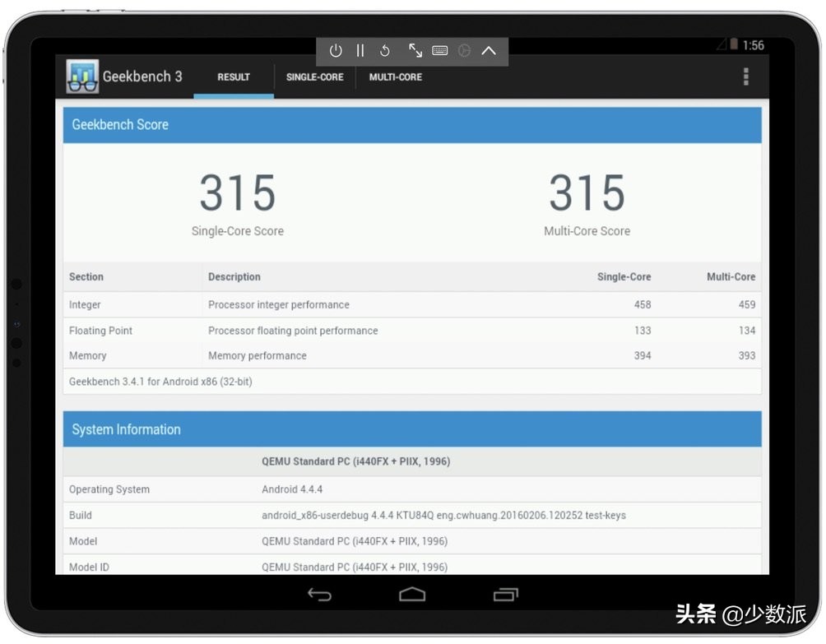Click the QEMU value in the Model row
The height and width of the screenshot is (644, 826).
click(355, 541)
